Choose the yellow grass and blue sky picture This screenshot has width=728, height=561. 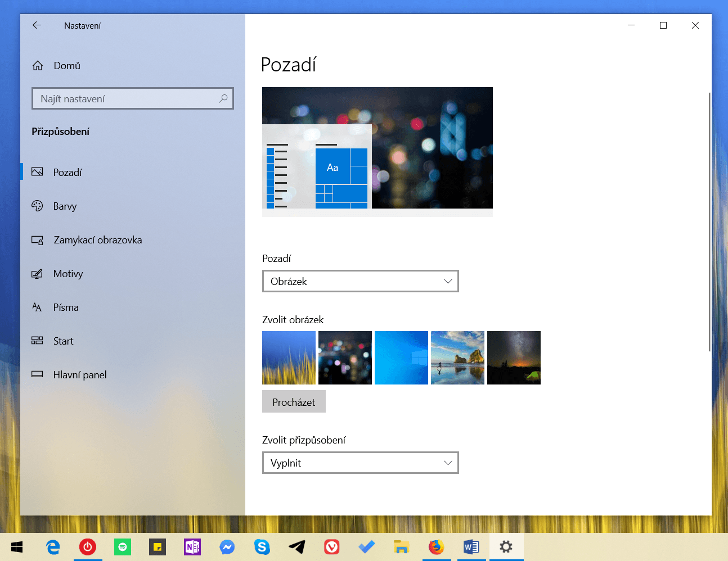click(x=289, y=358)
